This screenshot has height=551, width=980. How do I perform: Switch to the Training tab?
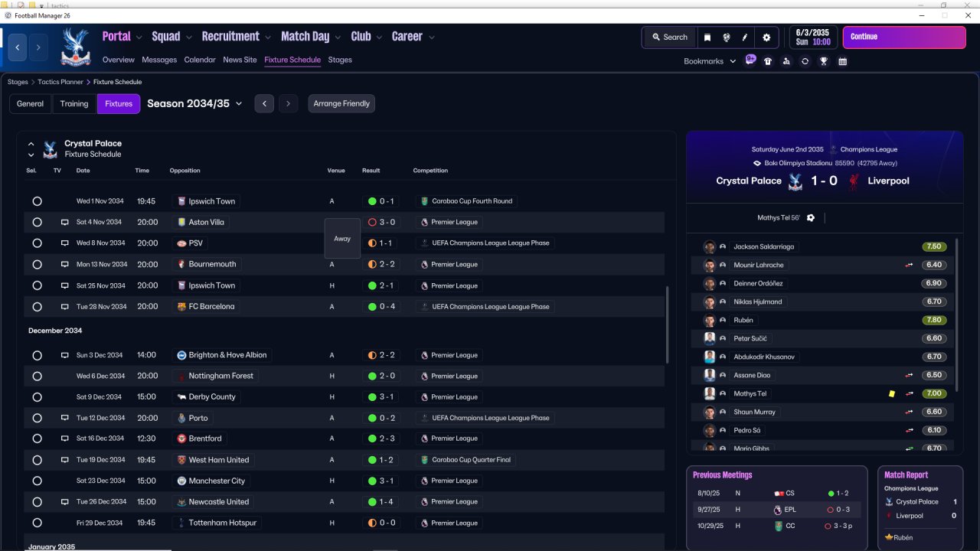pyautogui.click(x=74, y=103)
